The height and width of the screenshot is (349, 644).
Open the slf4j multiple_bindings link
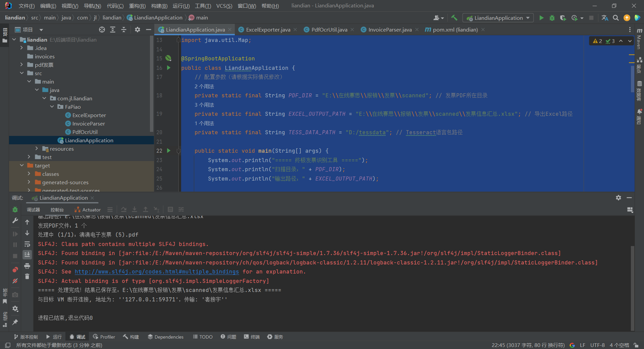pyautogui.click(x=157, y=272)
